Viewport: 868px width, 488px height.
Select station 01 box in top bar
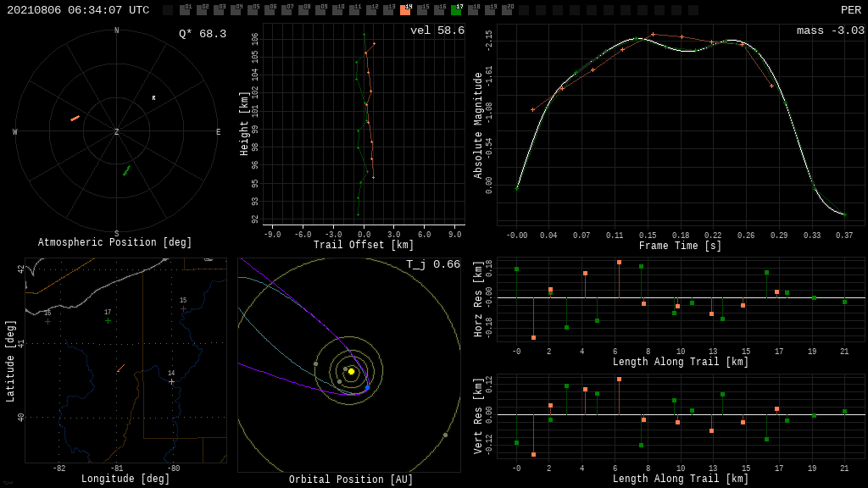click(185, 10)
